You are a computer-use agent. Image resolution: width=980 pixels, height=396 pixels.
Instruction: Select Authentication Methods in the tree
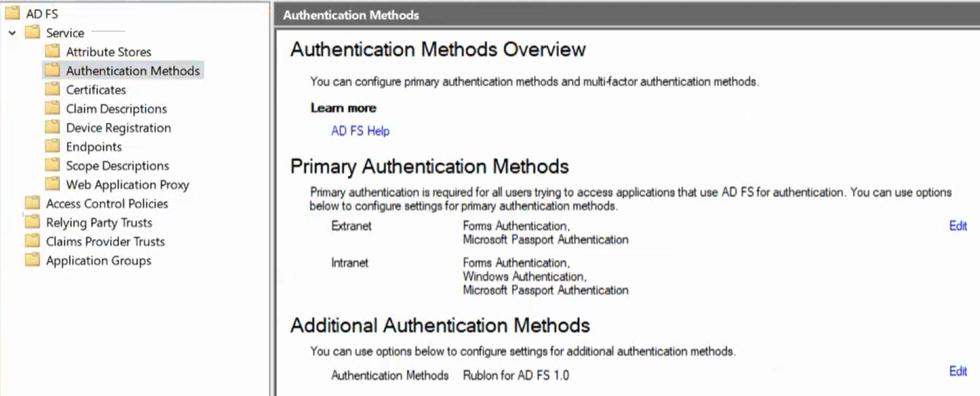pos(132,71)
